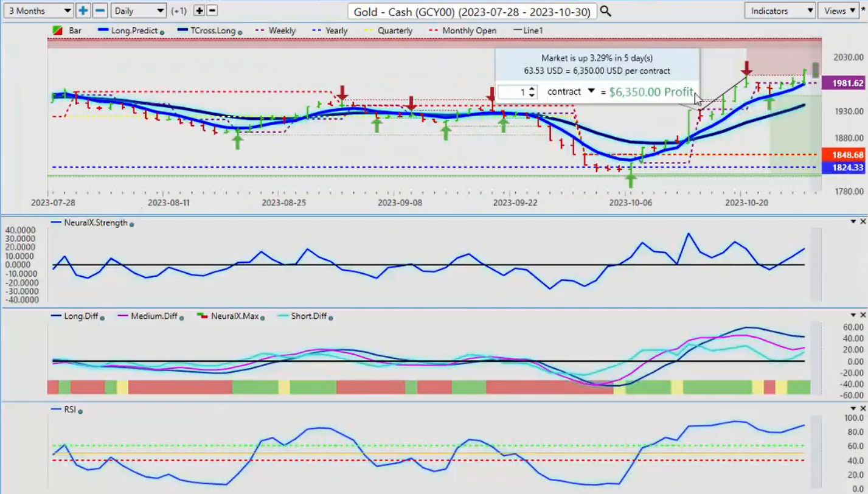
Task: Open the NeuralX.Strength panel options arrow
Action: 853,221
